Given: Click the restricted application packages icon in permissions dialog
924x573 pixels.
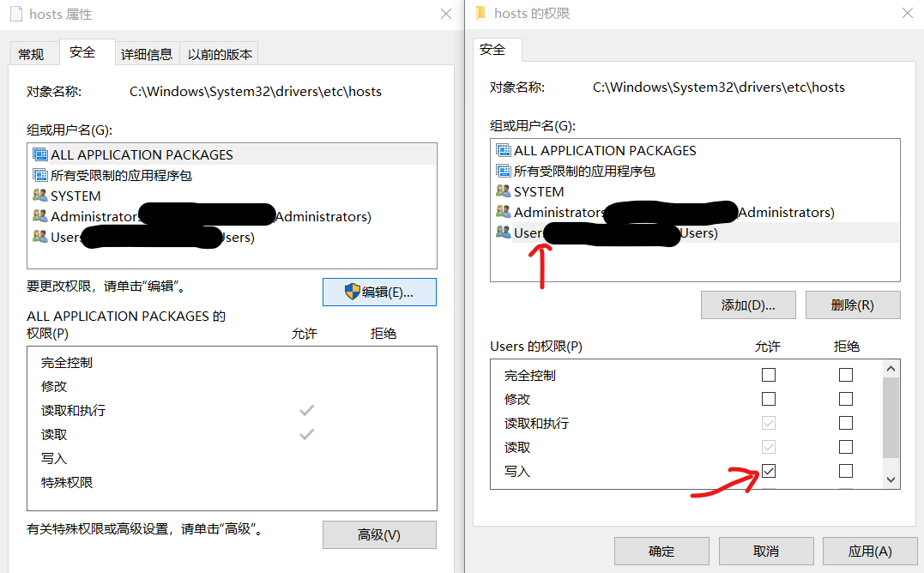Looking at the screenshot, I should (x=504, y=171).
